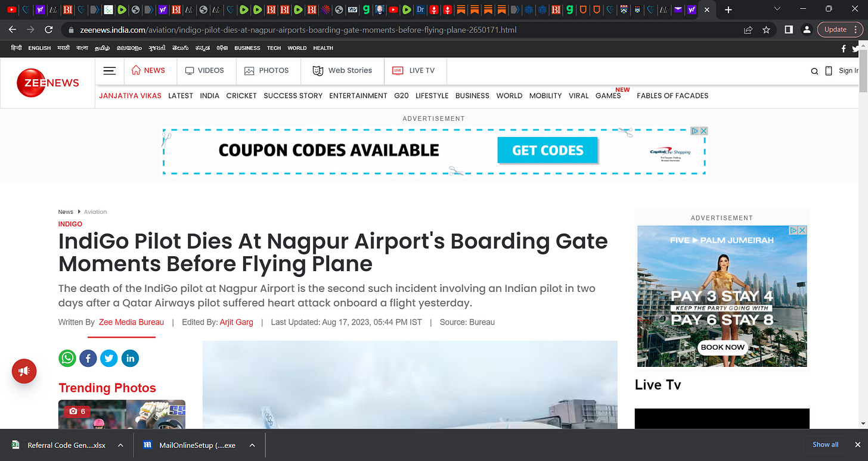The image size is (868, 461).
Task: Select CRICKET in the category menu
Action: point(241,96)
